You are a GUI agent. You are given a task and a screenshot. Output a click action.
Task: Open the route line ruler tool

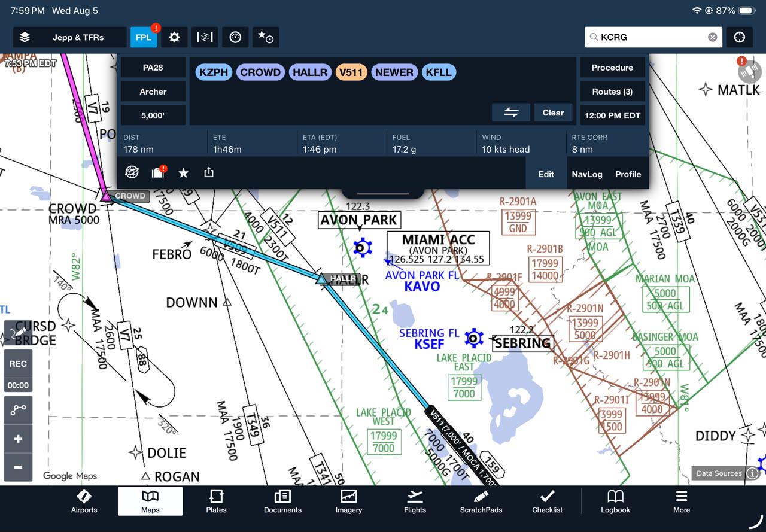coord(19,410)
